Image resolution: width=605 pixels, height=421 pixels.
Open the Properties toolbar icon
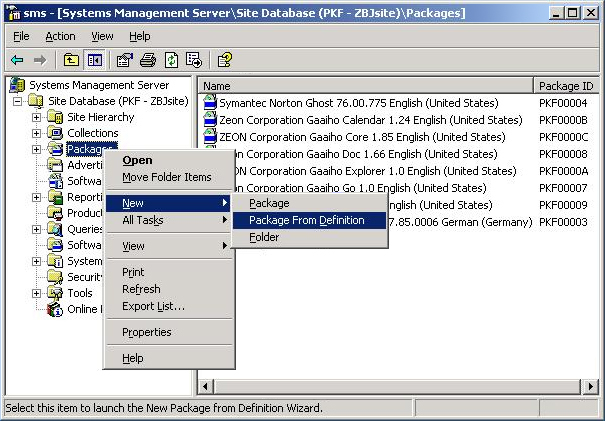pyautogui.click(x=124, y=60)
